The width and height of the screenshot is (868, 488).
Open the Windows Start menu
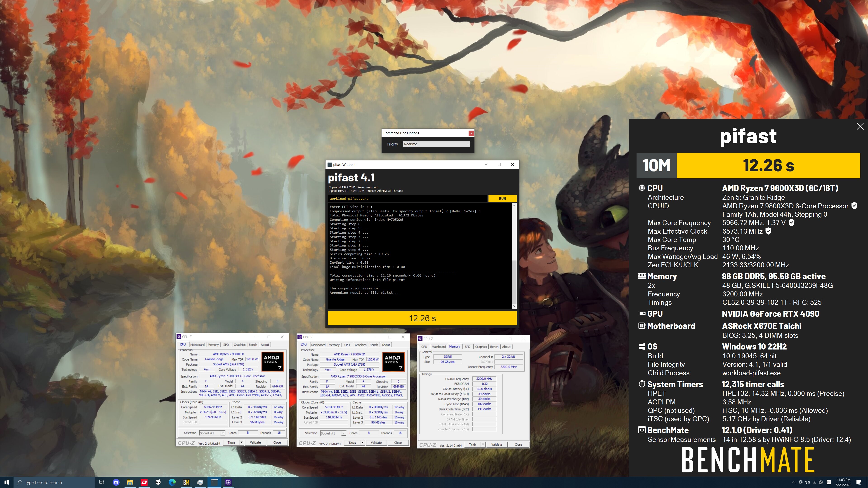pyautogui.click(x=7, y=482)
